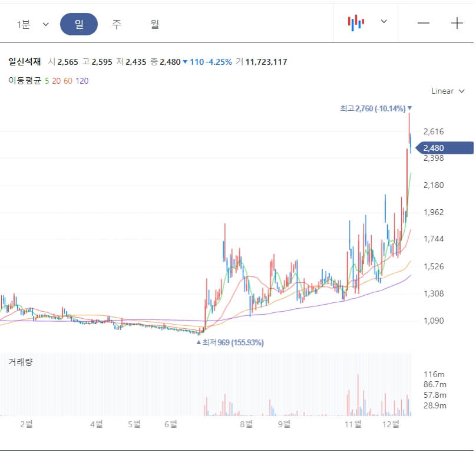
Task: Click the high price value 2,595
Action: tap(102, 62)
